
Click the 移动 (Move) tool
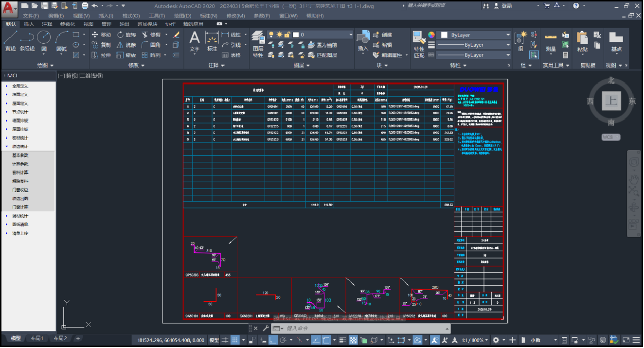102,35
